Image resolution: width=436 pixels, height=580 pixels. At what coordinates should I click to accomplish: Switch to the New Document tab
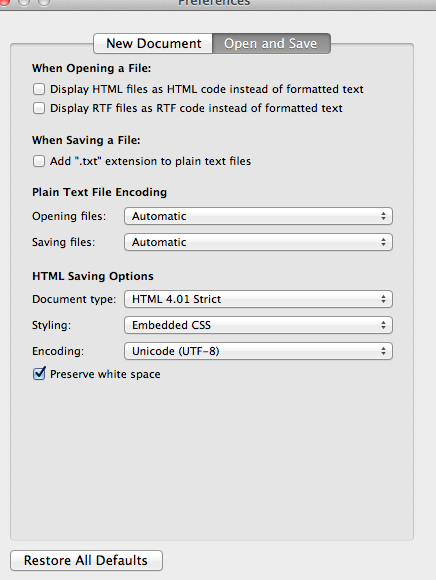click(153, 44)
